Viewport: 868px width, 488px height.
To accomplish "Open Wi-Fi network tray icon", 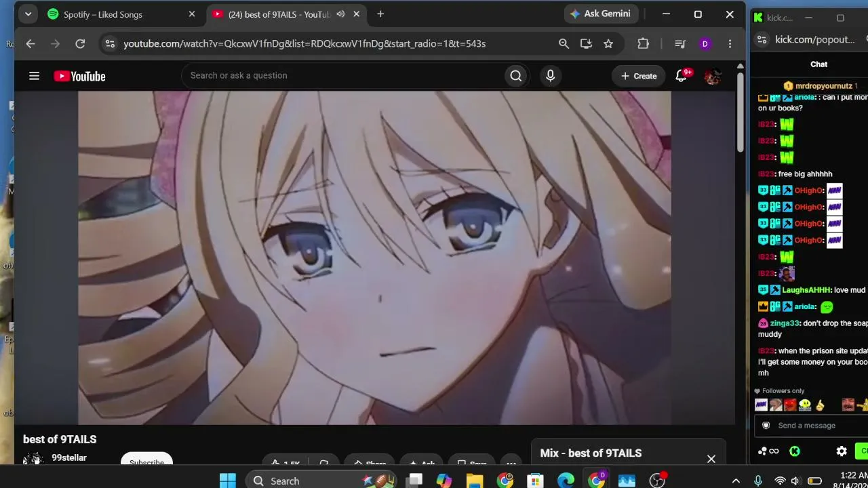I will (x=780, y=481).
